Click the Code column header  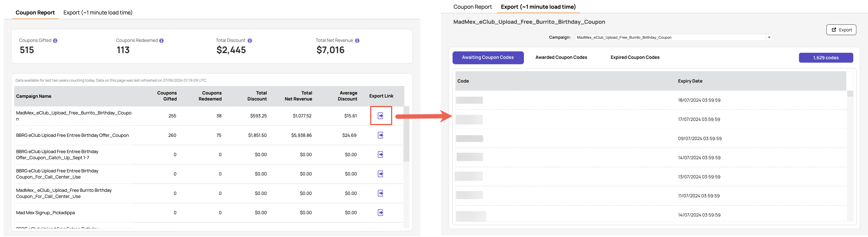[x=463, y=81]
